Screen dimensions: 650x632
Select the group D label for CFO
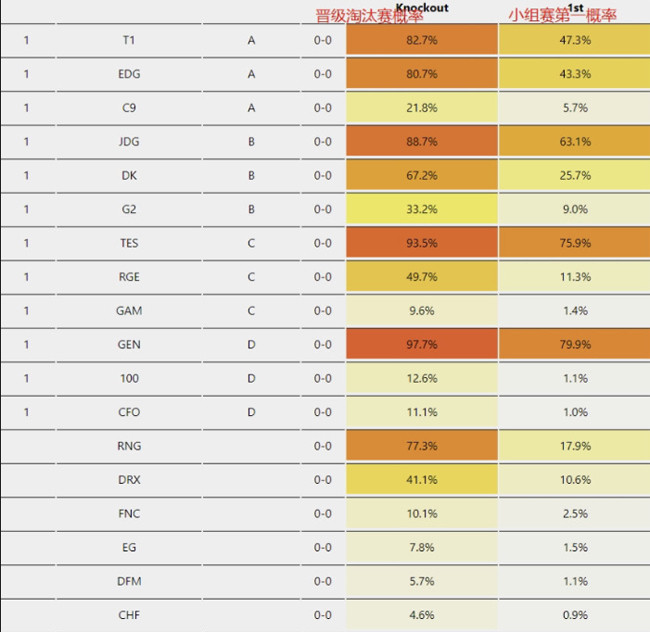coord(252,412)
